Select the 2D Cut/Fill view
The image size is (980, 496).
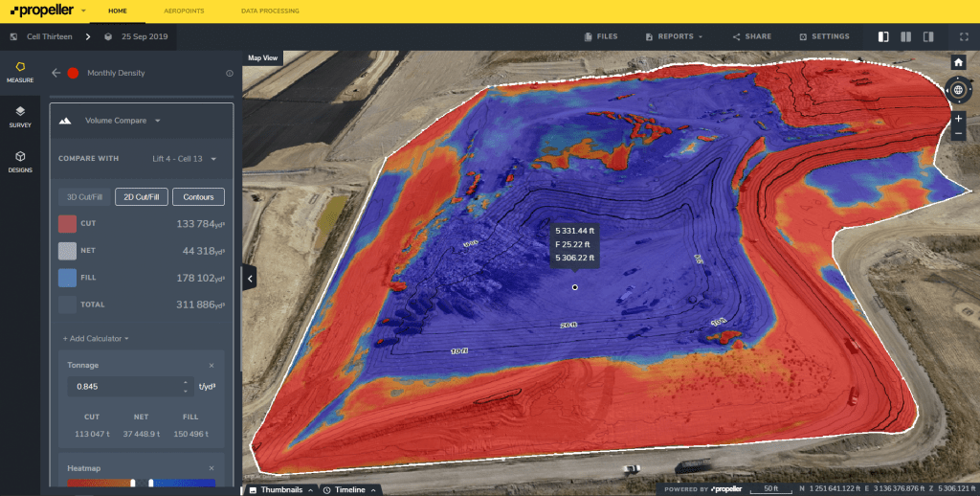(x=142, y=196)
